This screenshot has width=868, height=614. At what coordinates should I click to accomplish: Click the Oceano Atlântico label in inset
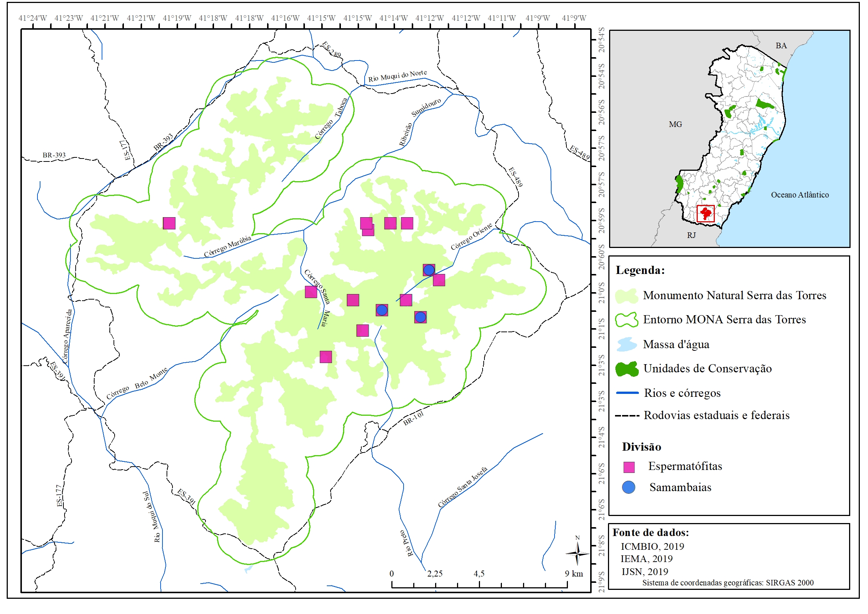pos(800,195)
